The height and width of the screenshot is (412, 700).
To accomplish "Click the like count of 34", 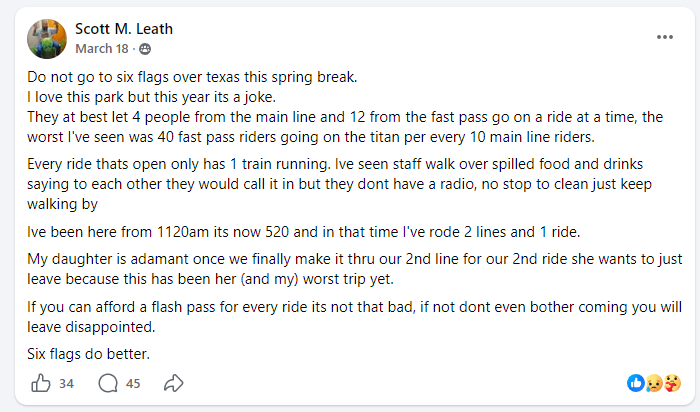I will tap(67, 382).
